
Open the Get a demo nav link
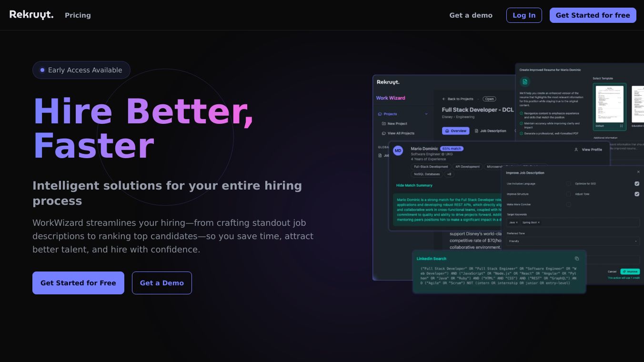[471, 15]
